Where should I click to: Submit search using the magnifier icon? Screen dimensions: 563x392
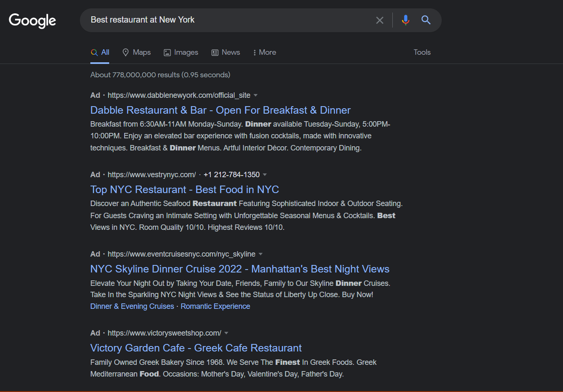[426, 20]
